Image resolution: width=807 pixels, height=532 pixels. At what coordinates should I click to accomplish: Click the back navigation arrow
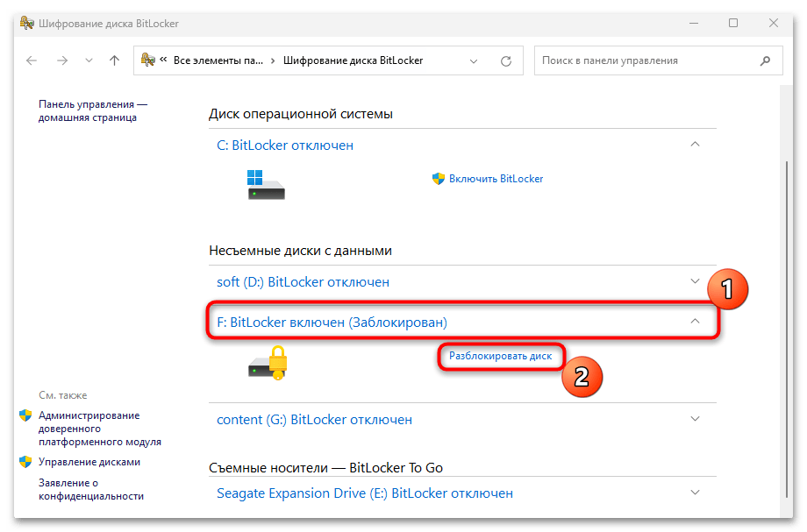[32, 60]
